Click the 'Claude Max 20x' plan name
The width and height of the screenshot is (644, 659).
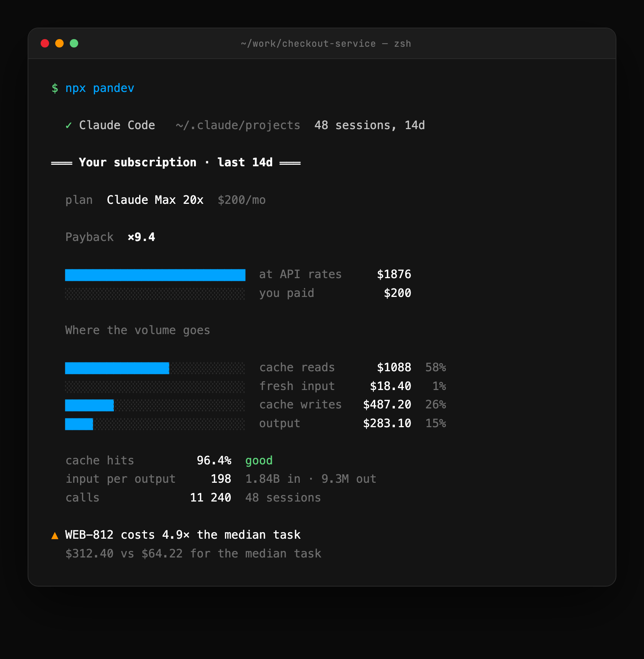155,200
